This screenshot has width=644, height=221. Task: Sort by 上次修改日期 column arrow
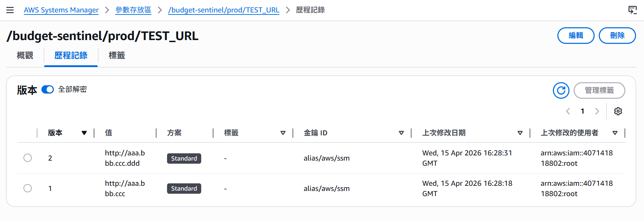pyautogui.click(x=520, y=133)
